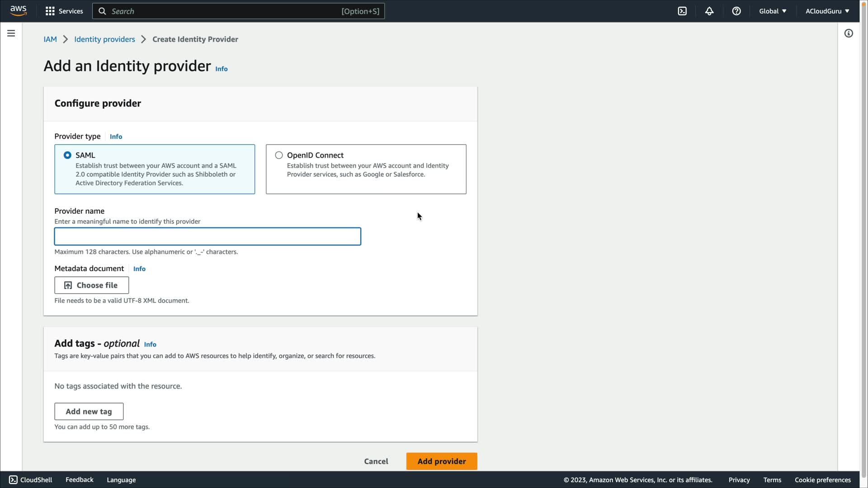Click the AWS logo home icon
The height and width of the screenshot is (488, 868).
pos(18,11)
